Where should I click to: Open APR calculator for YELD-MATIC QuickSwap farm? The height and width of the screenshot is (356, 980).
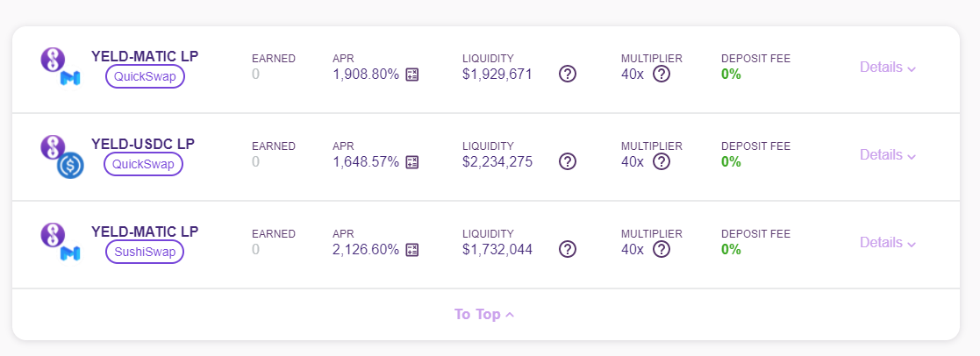click(411, 75)
